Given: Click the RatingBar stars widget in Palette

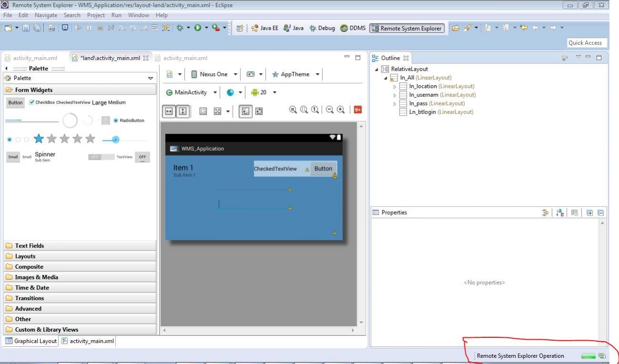Looking at the screenshot, I should click(64, 139).
